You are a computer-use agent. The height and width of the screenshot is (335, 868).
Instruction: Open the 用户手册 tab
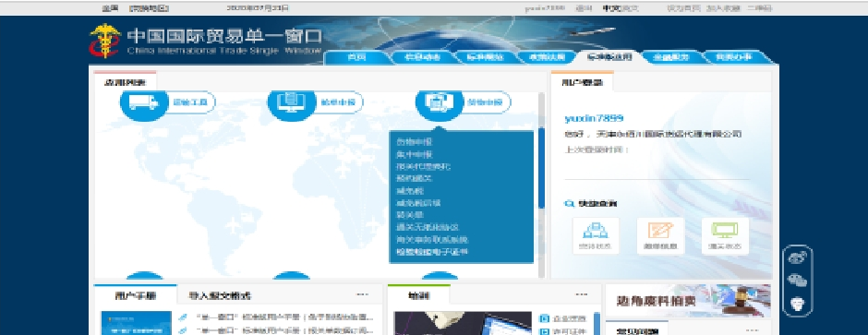(x=135, y=295)
